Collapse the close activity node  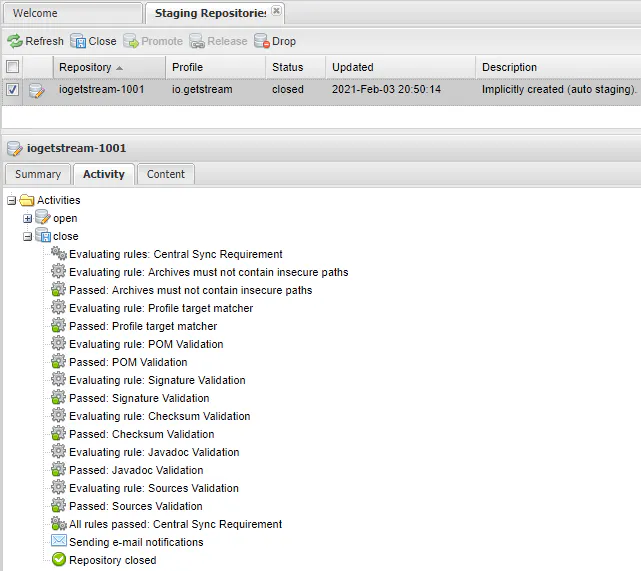(x=27, y=237)
